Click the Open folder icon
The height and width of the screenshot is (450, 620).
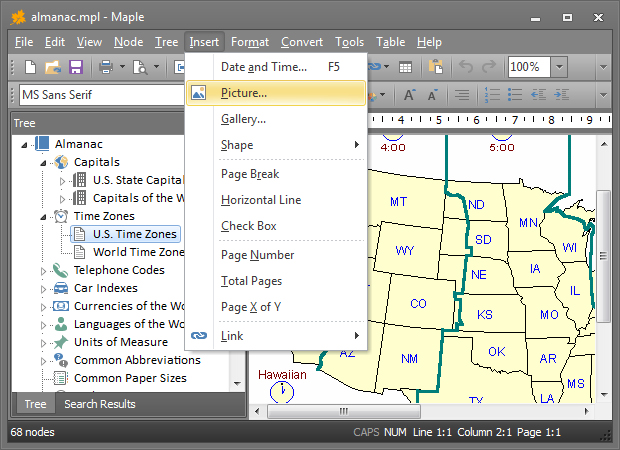53,67
